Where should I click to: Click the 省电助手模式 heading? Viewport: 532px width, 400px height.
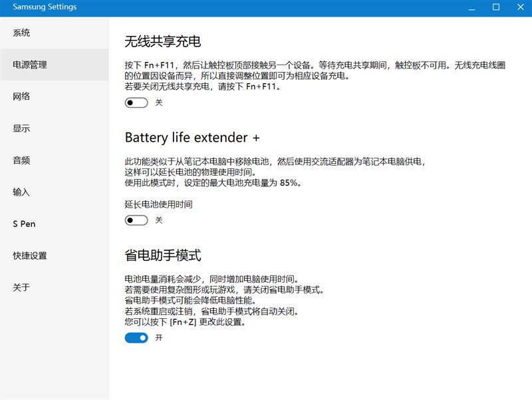pos(163,256)
